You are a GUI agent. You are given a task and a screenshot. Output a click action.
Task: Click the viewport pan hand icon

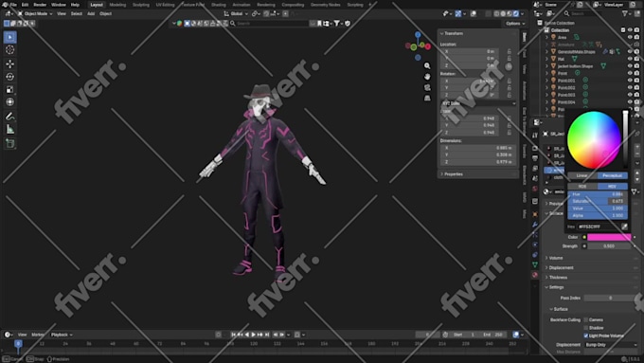click(x=427, y=77)
